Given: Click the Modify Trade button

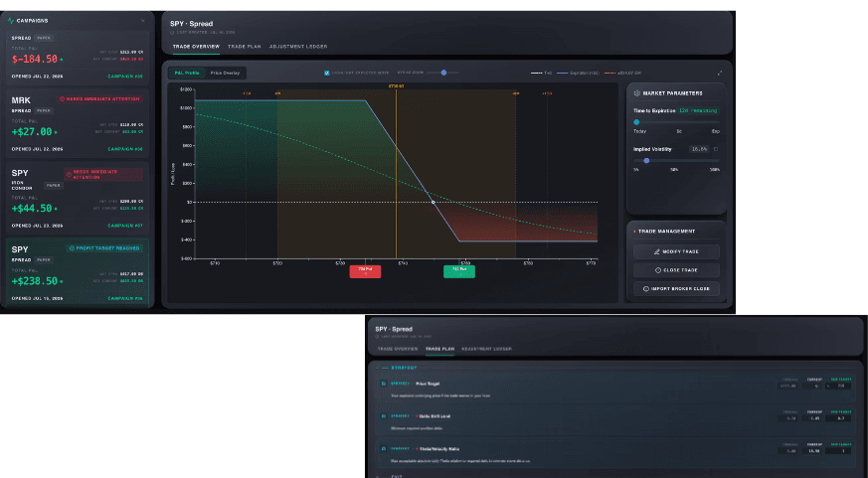Looking at the screenshot, I should (676, 251).
